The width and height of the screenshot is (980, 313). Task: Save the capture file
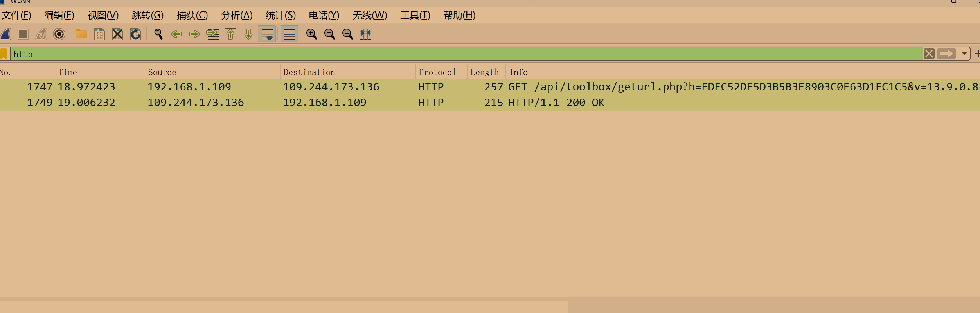coord(100,34)
